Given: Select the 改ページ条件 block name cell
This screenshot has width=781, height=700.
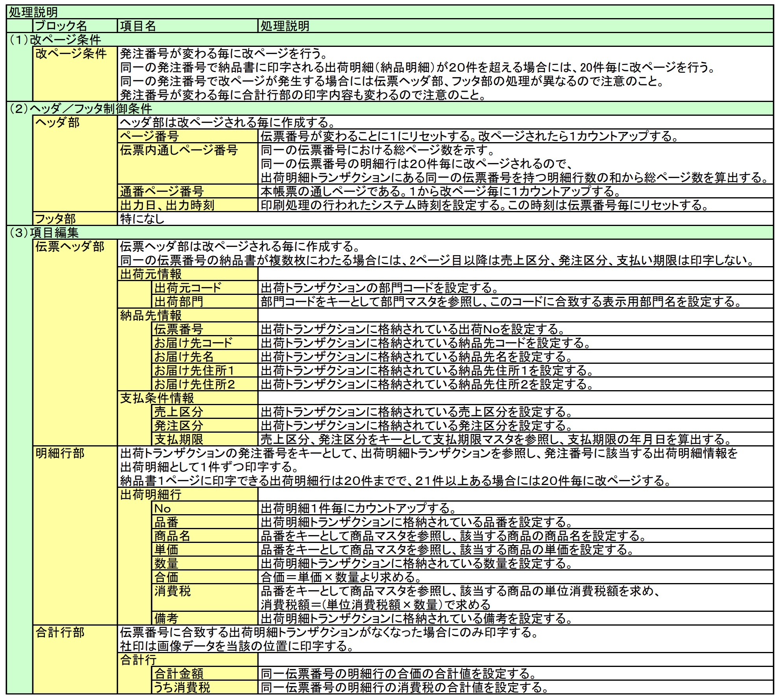Looking at the screenshot, I should pyautogui.click(x=75, y=74).
